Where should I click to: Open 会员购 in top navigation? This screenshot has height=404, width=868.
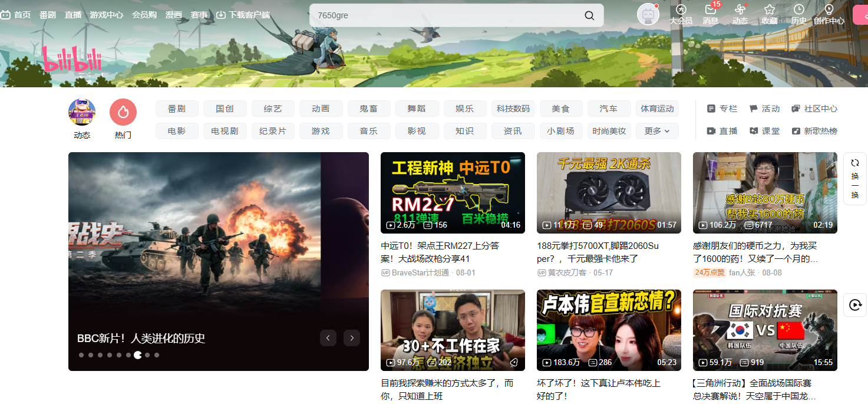pyautogui.click(x=144, y=15)
